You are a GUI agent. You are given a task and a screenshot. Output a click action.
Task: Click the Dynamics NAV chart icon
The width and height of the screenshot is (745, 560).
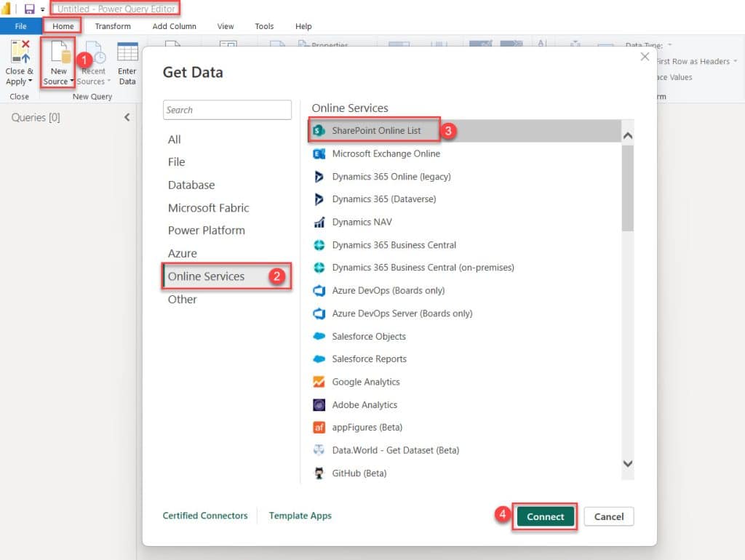pyautogui.click(x=319, y=222)
